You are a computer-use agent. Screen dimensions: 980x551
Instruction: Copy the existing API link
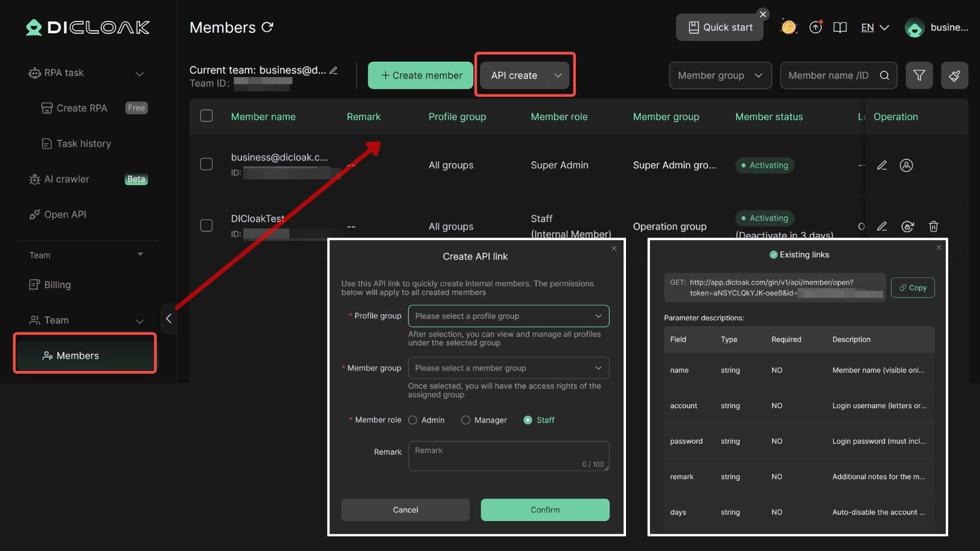(x=913, y=288)
